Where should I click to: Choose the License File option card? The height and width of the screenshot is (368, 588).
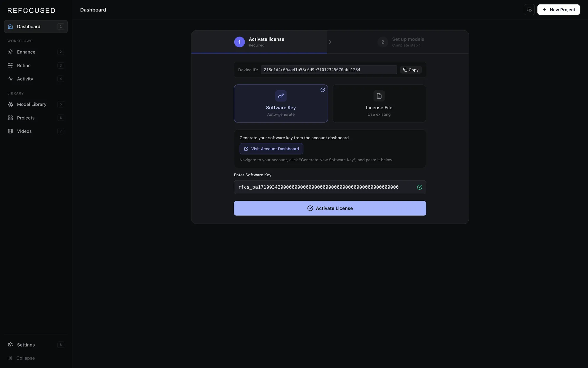tap(379, 104)
